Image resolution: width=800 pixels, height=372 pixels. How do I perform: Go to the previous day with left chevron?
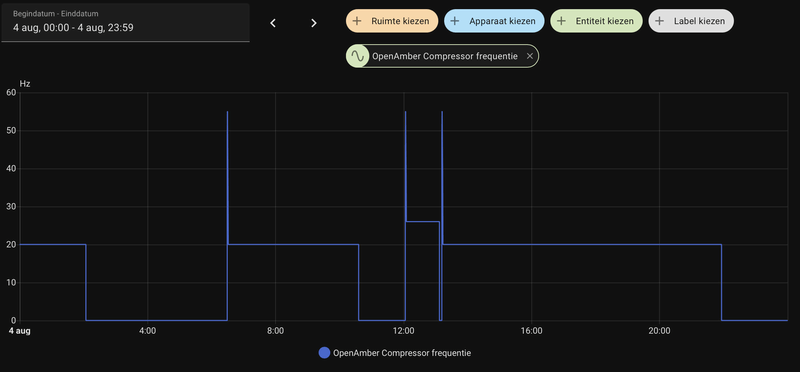(273, 23)
